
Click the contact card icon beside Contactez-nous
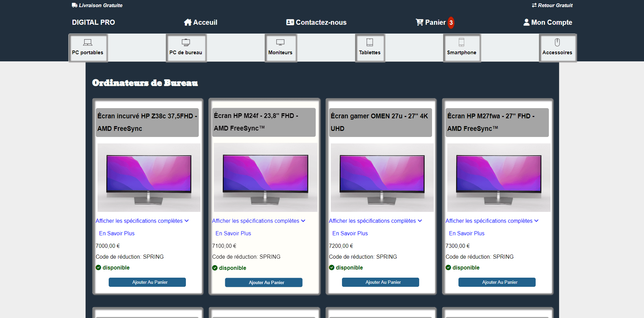(x=290, y=22)
